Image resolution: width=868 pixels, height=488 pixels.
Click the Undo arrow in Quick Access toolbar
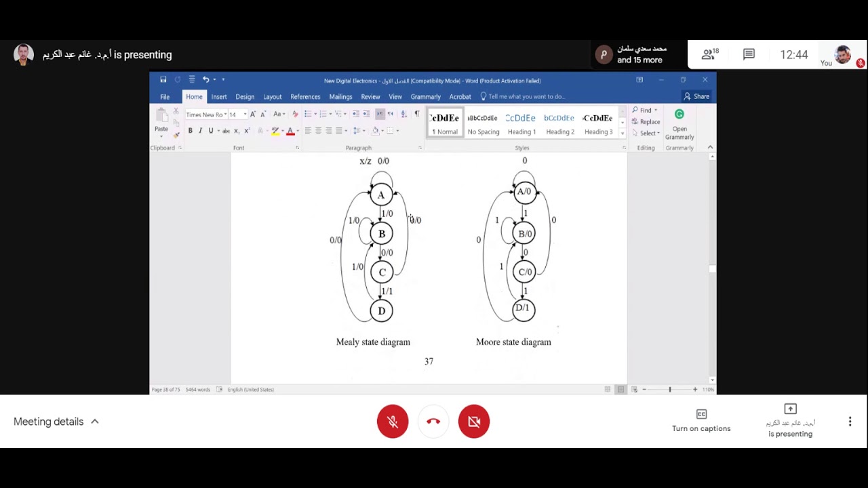(x=205, y=80)
